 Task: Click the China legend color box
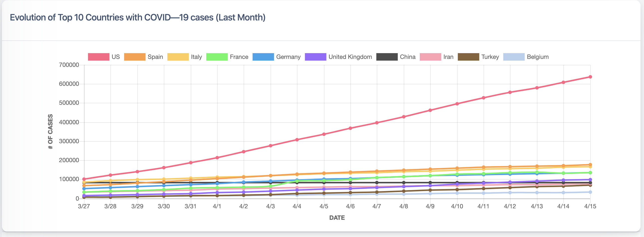pyautogui.click(x=388, y=57)
